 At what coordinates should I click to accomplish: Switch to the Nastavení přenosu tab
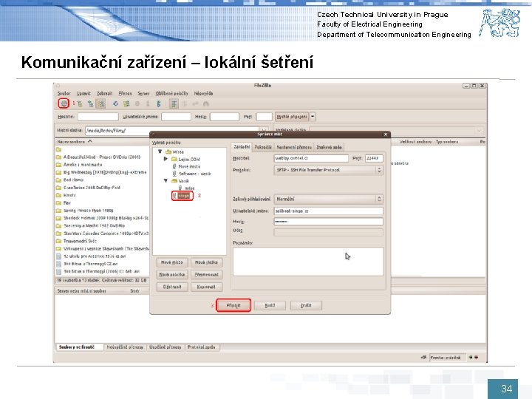[294, 147]
